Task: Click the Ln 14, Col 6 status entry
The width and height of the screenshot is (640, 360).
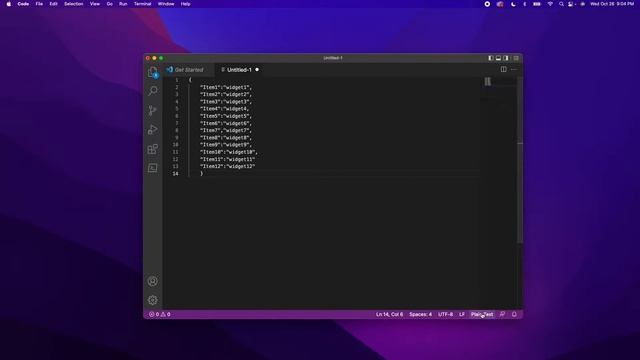Action: coord(389,314)
